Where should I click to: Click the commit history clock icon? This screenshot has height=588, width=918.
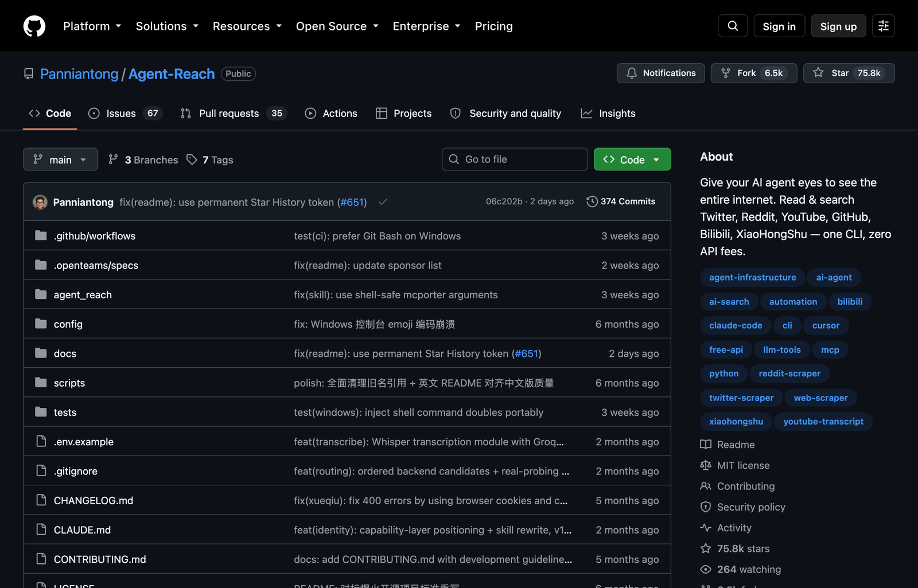click(x=592, y=201)
